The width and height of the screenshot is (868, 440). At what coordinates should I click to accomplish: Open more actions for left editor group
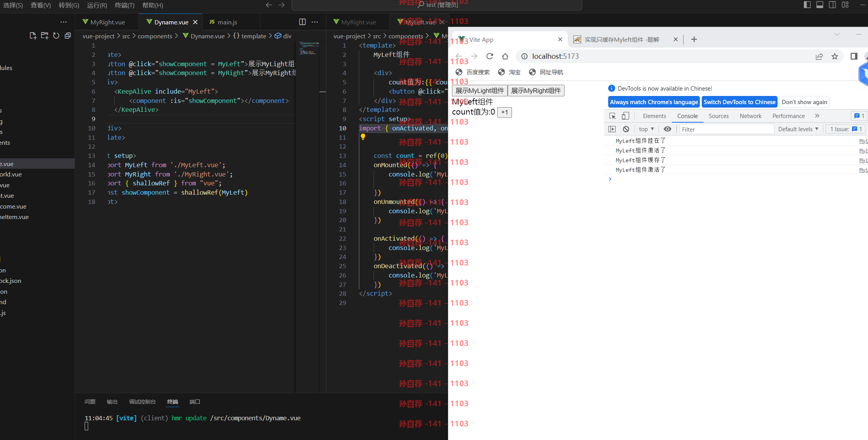click(x=315, y=22)
